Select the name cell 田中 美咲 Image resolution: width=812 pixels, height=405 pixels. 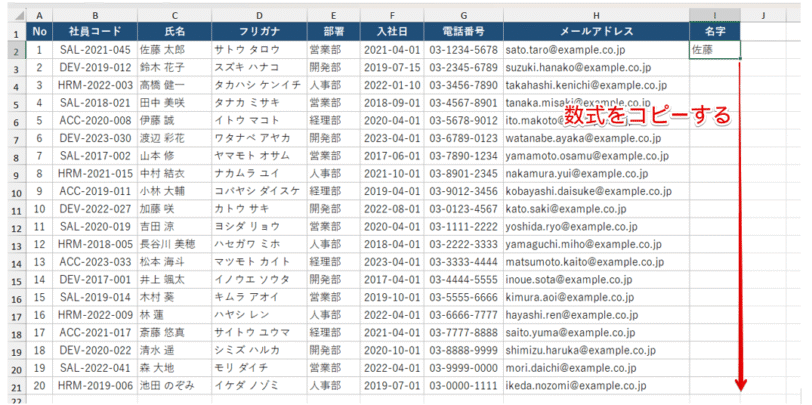coord(175,103)
